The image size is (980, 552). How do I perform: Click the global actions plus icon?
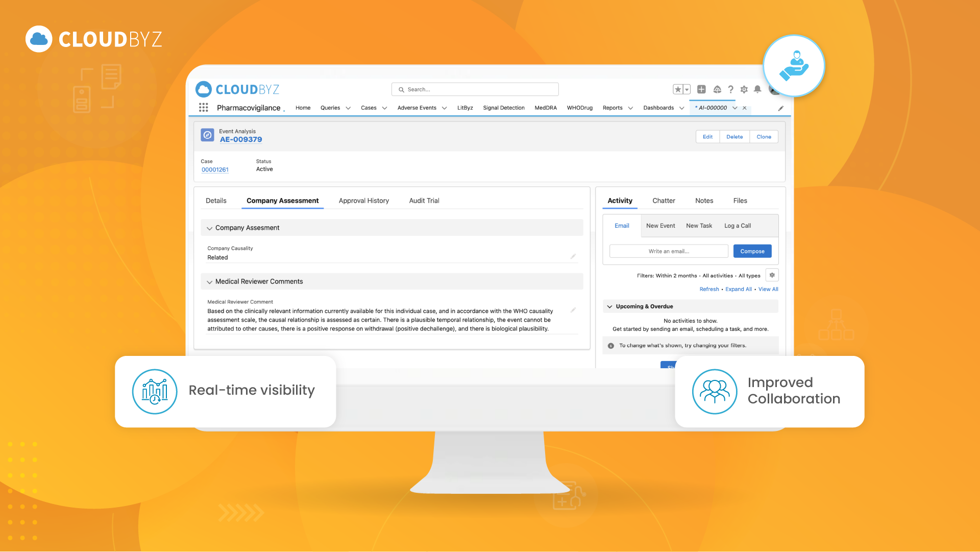pyautogui.click(x=702, y=89)
